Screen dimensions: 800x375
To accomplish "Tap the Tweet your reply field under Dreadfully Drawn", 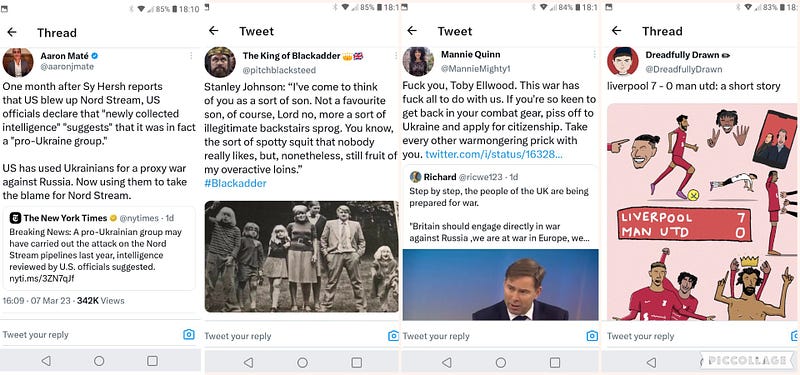I will (694, 336).
